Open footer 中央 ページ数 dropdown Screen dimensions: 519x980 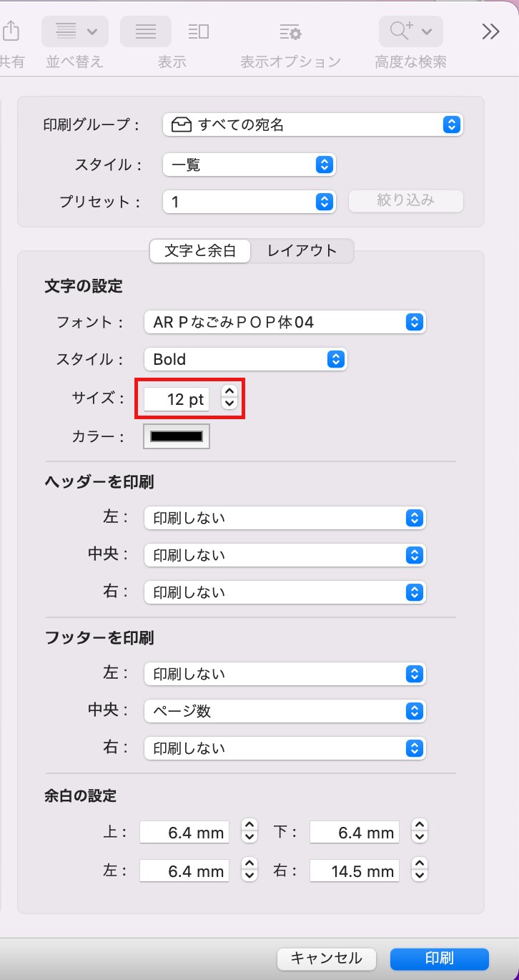coord(285,711)
